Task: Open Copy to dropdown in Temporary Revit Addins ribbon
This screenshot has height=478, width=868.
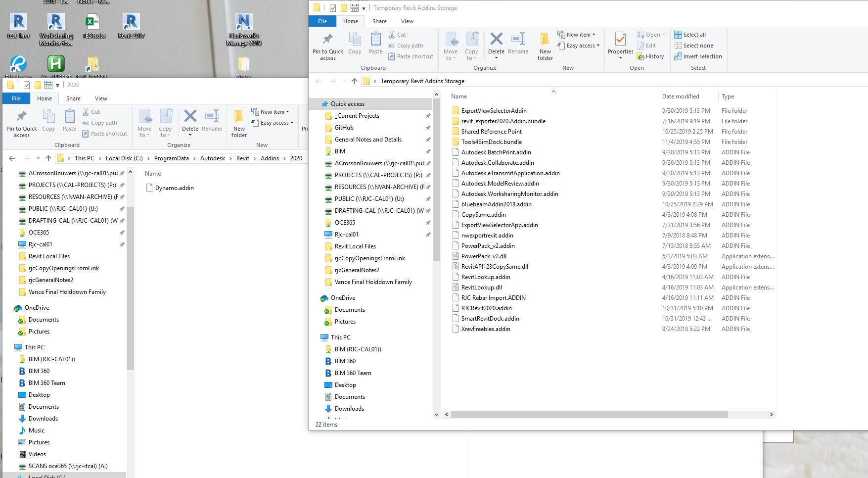Action: [x=471, y=46]
